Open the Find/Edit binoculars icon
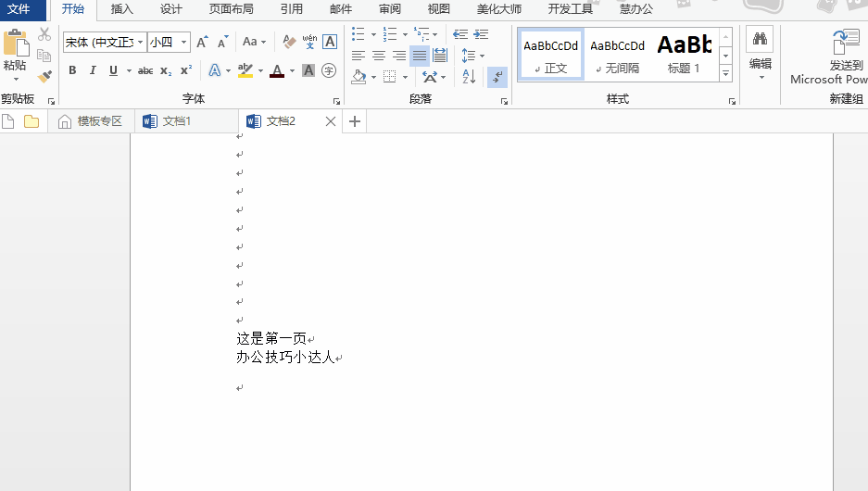The width and height of the screenshot is (868, 491). click(760, 39)
